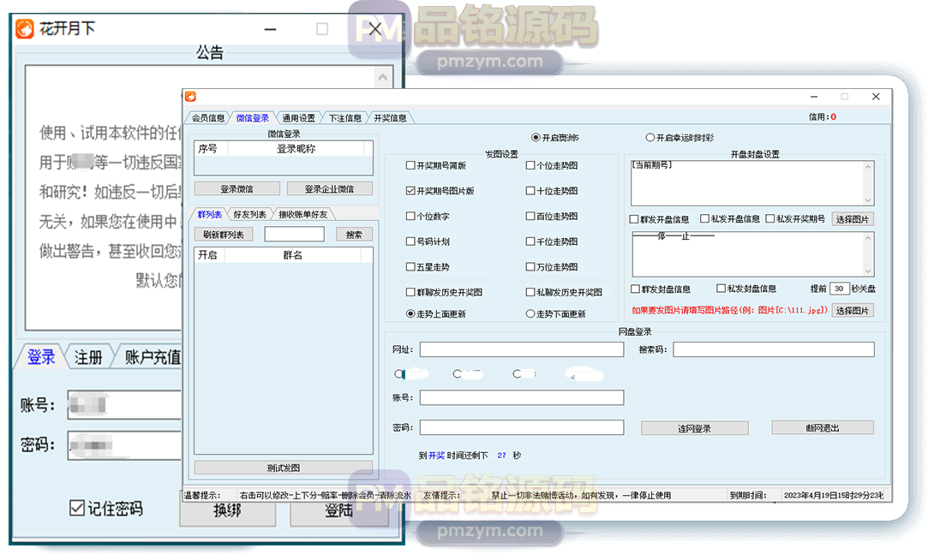Enable the 群发开盘信息 checkbox
946x560 pixels.
[634, 219]
